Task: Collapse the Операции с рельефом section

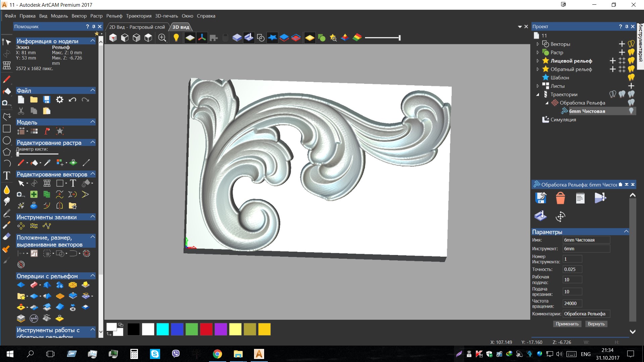Action: click(x=93, y=276)
